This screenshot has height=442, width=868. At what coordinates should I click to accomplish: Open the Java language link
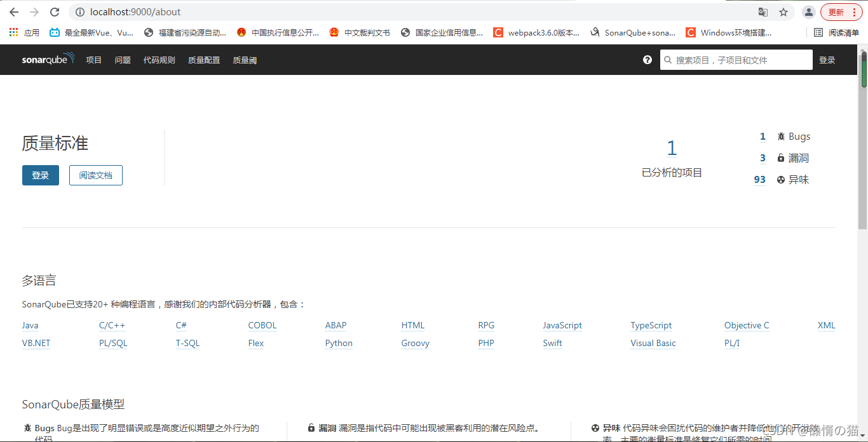click(31, 325)
